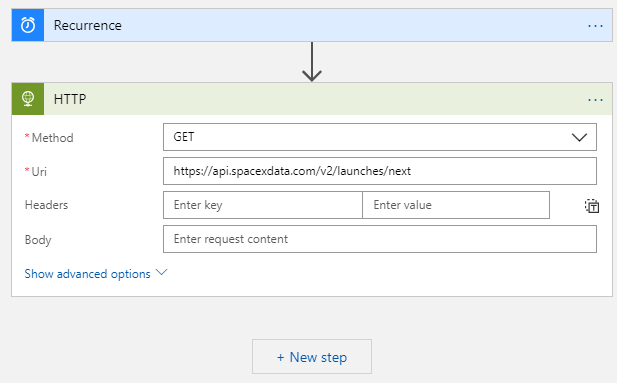This screenshot has height=383, width=617.
Task: Click the Uri field with spacexdata URL
Action: click(x=380, y=171)
